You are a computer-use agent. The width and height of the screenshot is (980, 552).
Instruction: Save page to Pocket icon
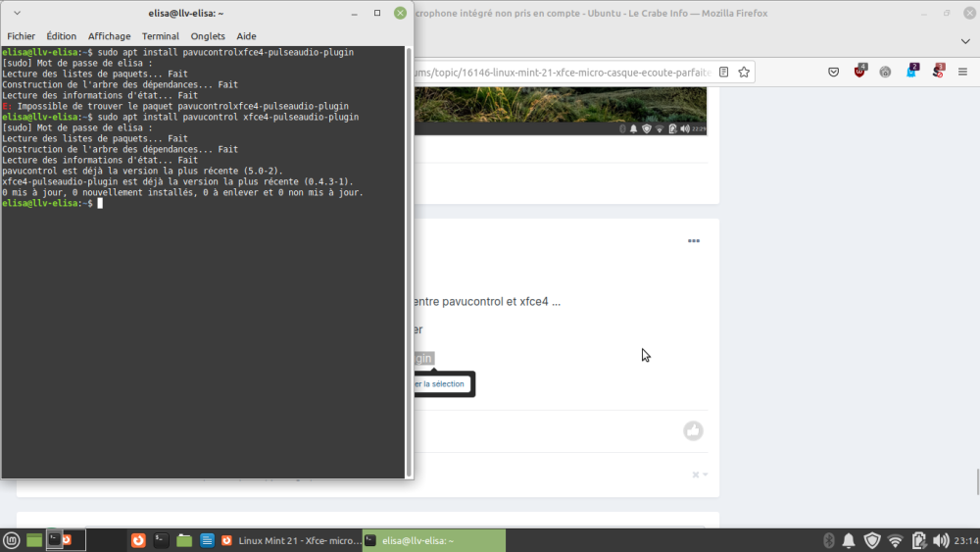click(833, 72)
